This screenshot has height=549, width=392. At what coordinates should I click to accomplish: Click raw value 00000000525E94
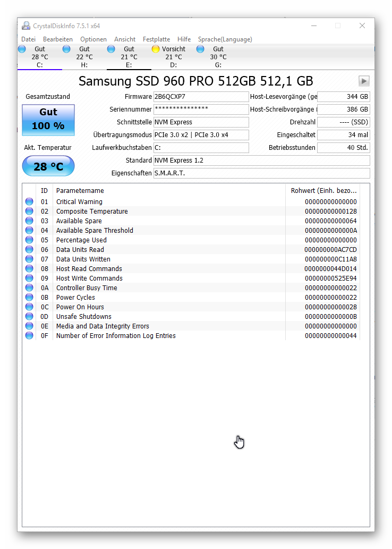331,278
